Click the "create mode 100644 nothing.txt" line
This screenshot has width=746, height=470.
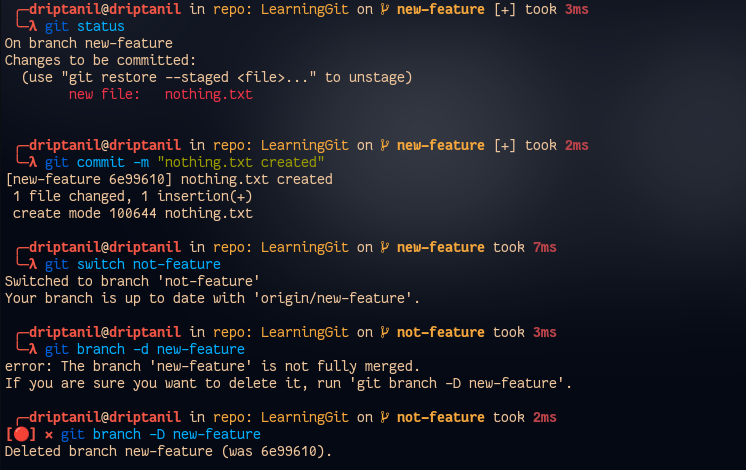click(132, 213)
